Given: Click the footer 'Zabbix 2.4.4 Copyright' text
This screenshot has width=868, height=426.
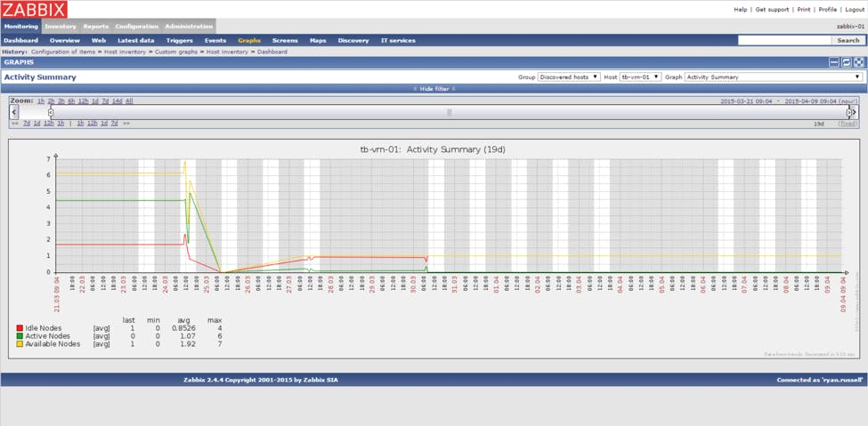Looking at the screenshot, I should 260,380.
